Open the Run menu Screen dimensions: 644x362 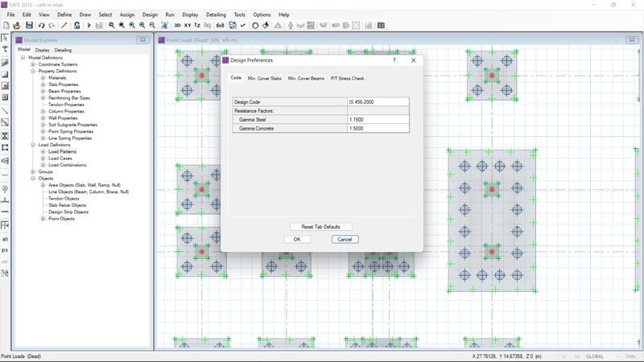170,14
